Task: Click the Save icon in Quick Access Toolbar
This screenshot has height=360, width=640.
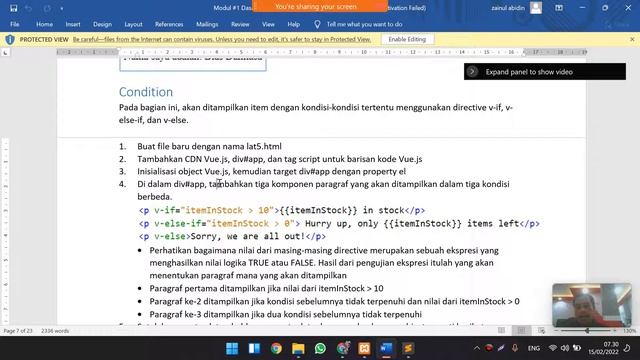Action: pyautogui.click(x=13, y=8)
